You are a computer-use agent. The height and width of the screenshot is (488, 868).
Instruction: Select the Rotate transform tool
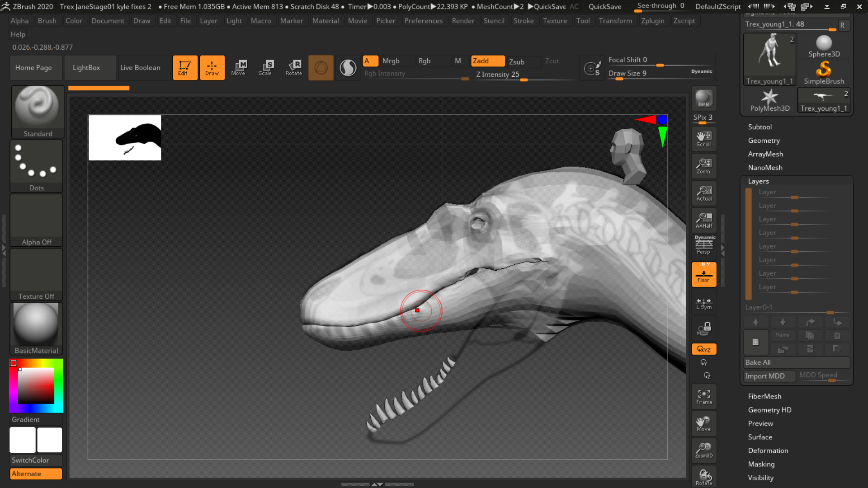pyautogui.click(x=293, y=68)
